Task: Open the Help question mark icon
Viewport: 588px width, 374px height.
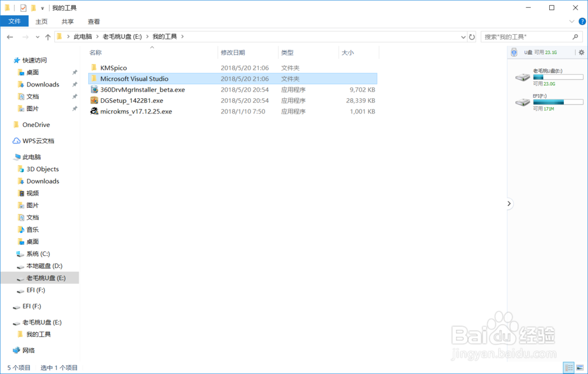Action: click(x=582, y=22)
